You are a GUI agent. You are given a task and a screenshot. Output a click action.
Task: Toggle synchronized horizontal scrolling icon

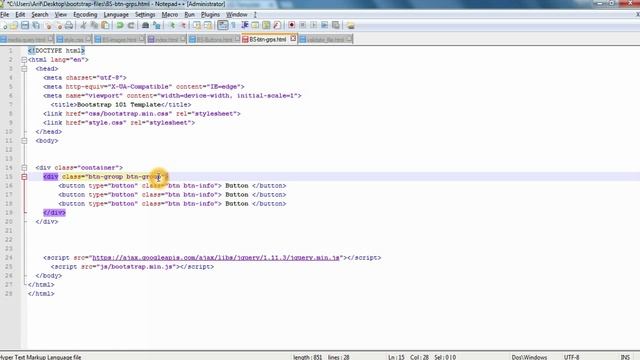[208, 25]
